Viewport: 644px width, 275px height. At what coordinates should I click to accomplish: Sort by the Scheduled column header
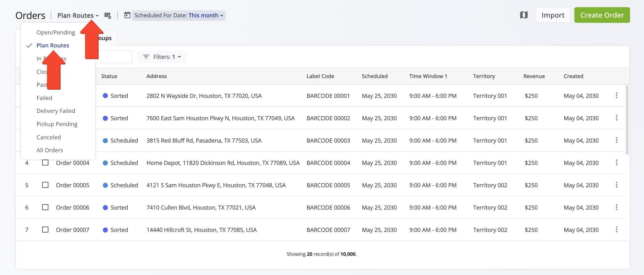click(x=375, y=76)
